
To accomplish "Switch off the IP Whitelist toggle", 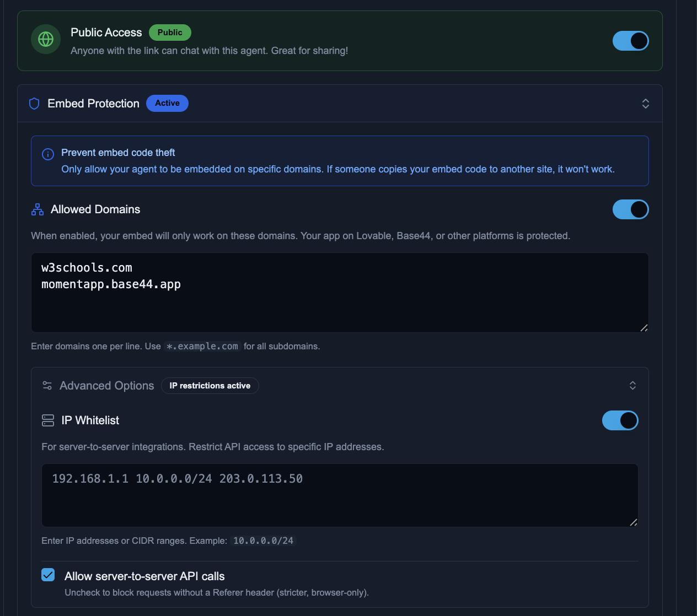I will 620,420.
